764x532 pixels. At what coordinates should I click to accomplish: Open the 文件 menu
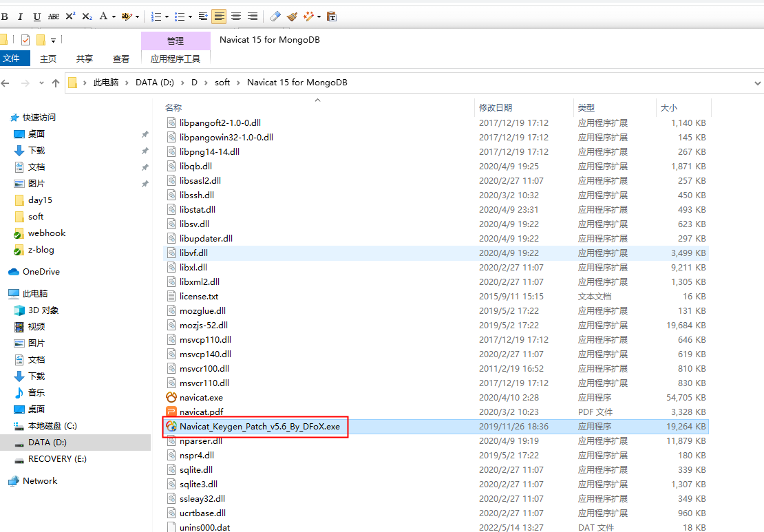click(x=12, y=59)
